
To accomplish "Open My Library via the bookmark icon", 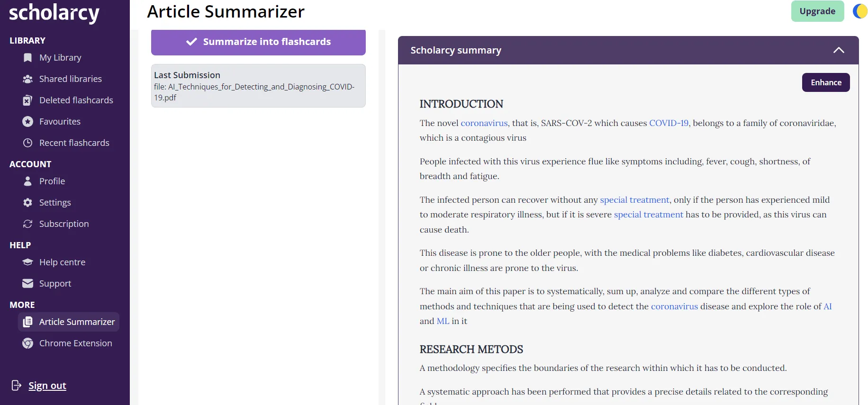I will click(27, 57).
